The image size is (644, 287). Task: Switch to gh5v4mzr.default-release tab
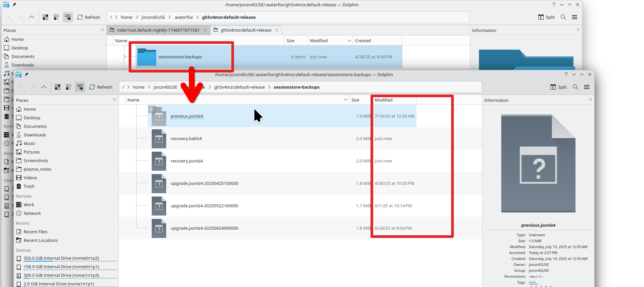246,30
